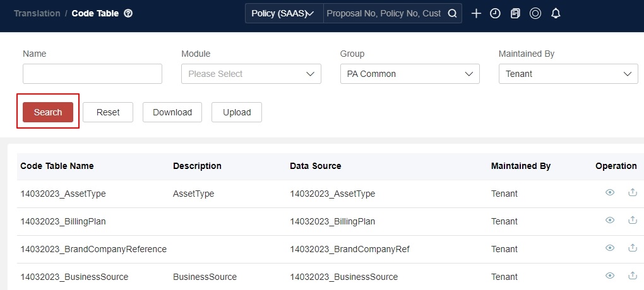Open the notification bell
The height and width of the screenshot is (290, 644).
pyautogui.click(x=556, y=13)
